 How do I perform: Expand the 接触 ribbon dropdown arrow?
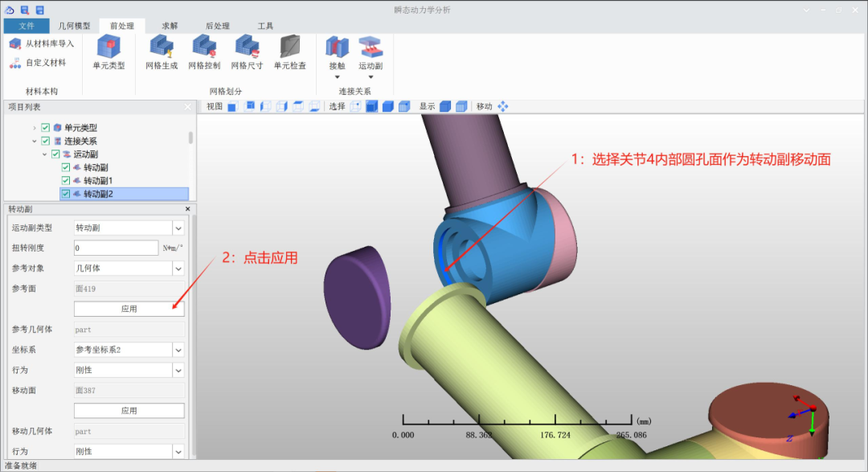(x=337, y=77)
